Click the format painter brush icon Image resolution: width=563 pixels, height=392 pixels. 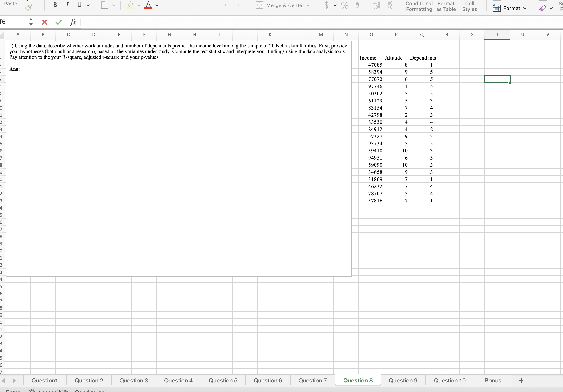click(x=28, y=8)
